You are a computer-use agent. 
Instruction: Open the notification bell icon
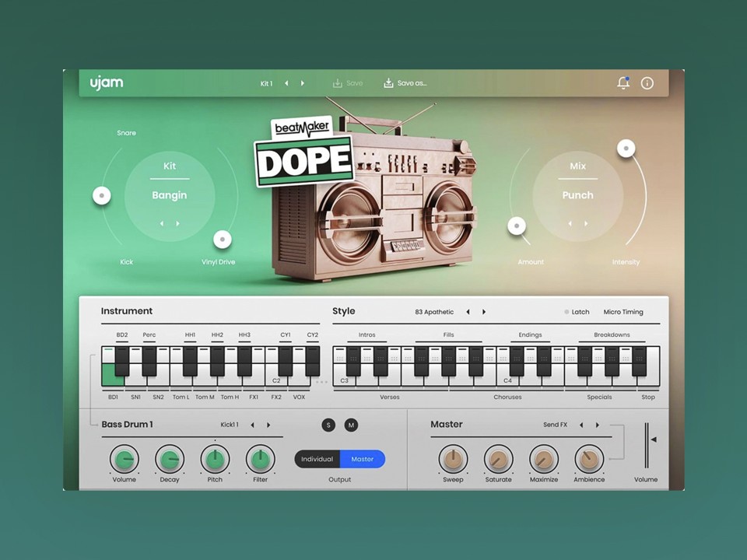[x=623, y=82]
